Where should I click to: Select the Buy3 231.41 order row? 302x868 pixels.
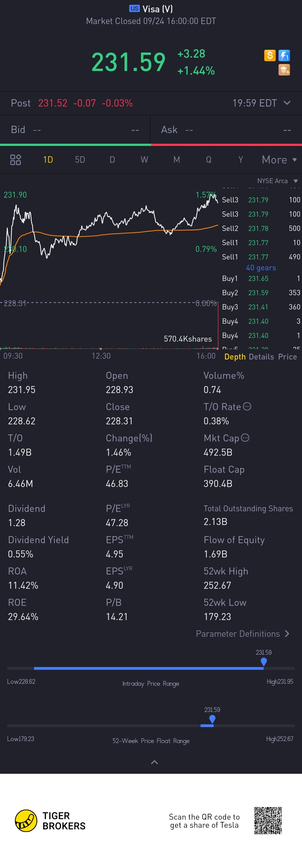[x=261, y=307]
